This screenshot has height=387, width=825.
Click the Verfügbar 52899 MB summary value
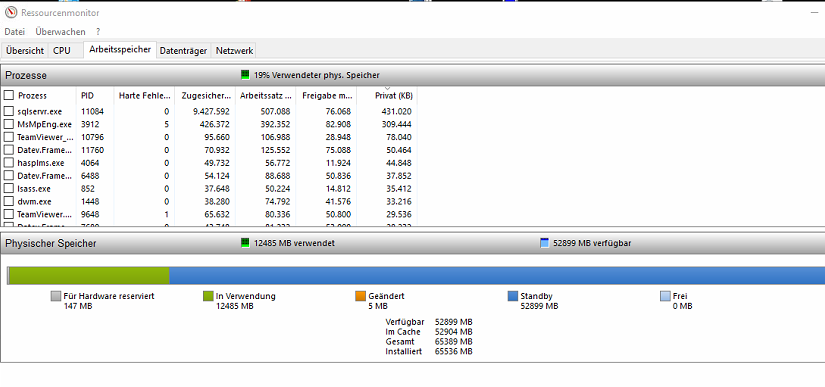pyautogui.click(x=454, y=321)
